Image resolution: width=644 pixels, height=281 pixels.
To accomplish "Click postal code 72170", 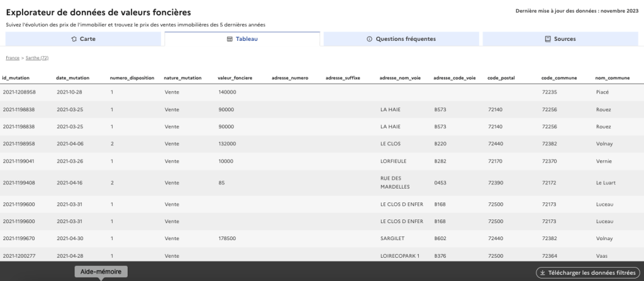I will click(496, 162).
